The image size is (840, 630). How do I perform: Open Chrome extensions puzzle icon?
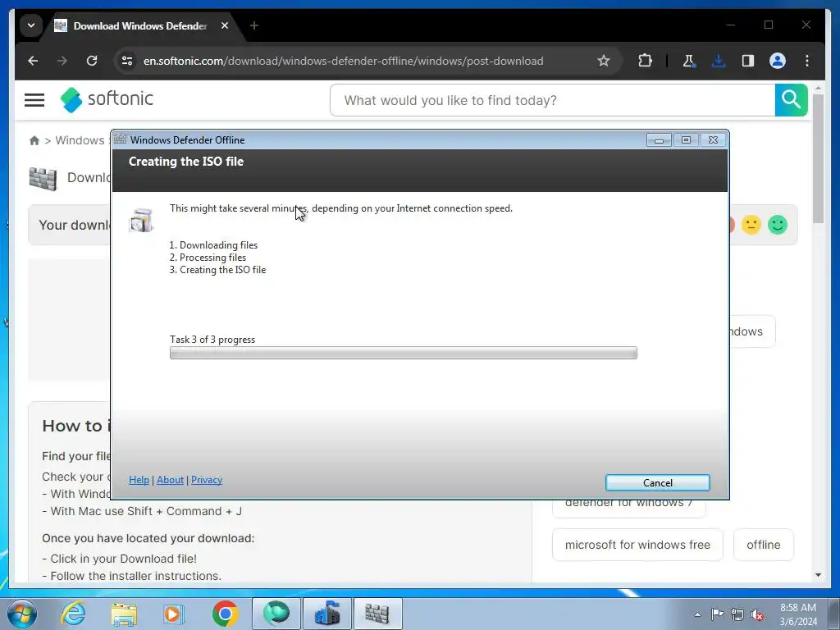point(645,61)
